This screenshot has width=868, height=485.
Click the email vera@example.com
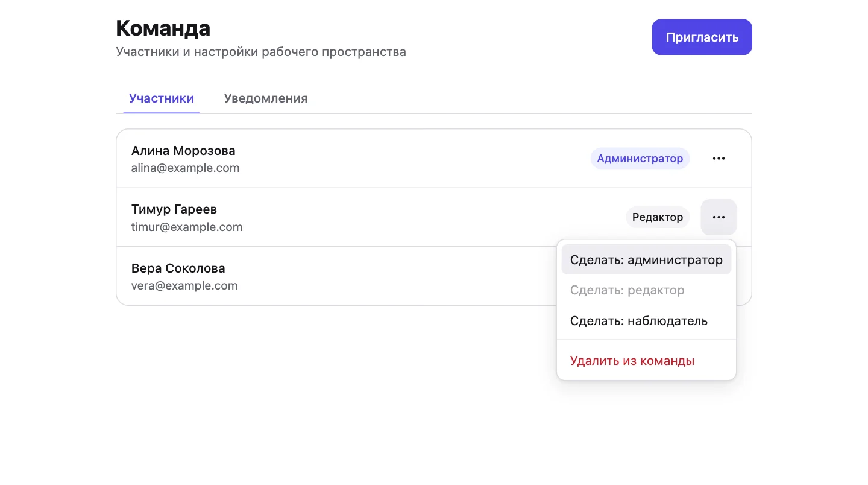pyautogui.click(x=184, y=286)
